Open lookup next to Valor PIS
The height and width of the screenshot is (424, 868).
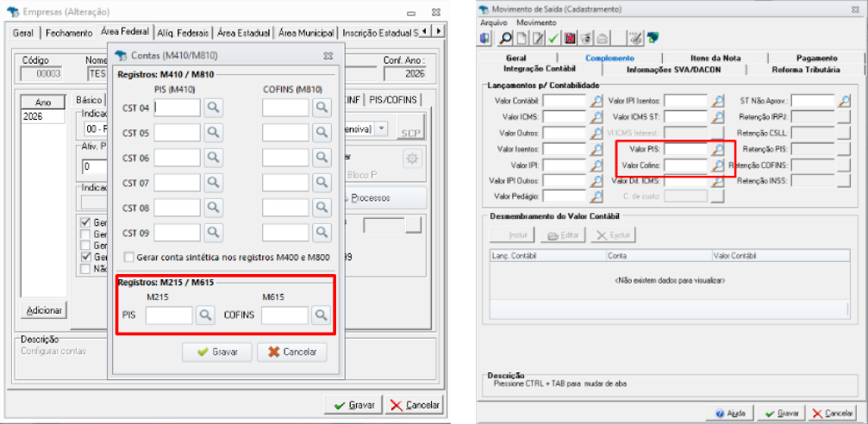click(x=717, y=149)
